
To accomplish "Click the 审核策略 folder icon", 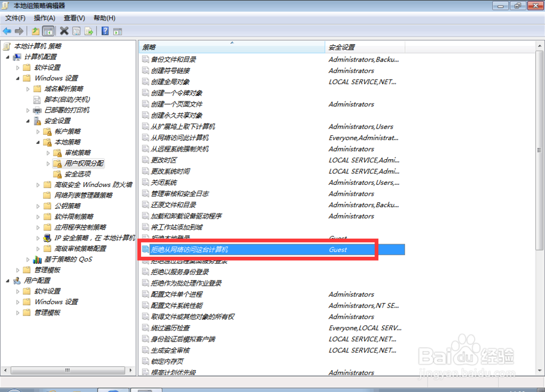I will [x=58, y=153].
